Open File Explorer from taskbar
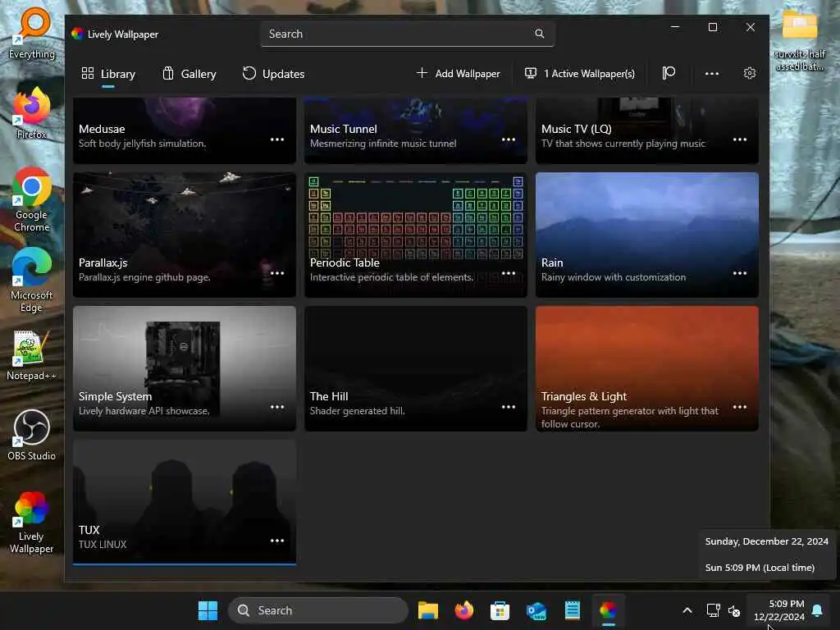The width and height of the screenshot is (840, 630). [428, 610]
